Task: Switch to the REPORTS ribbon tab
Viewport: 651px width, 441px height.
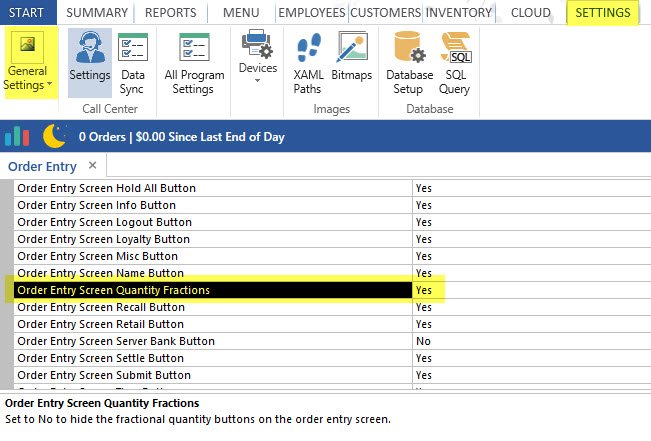Action: pos(170,13)
